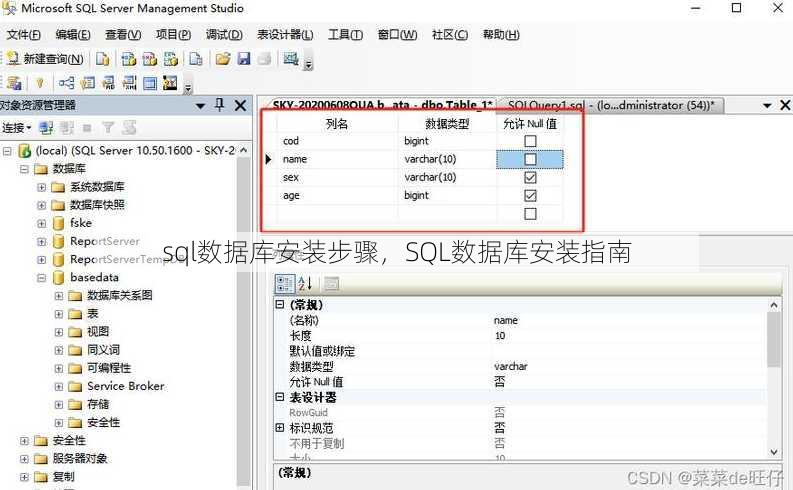
Task: Click the Disconnect icon in Object Explorer
Action: [66, 128]
